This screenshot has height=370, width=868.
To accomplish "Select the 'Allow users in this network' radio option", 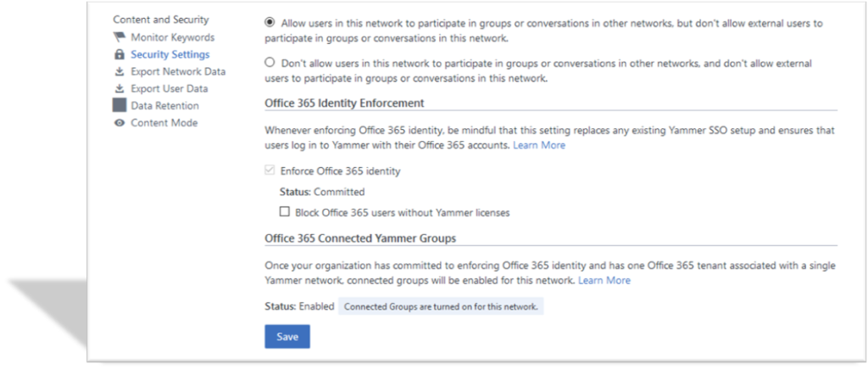I will (x=270, y=23).
